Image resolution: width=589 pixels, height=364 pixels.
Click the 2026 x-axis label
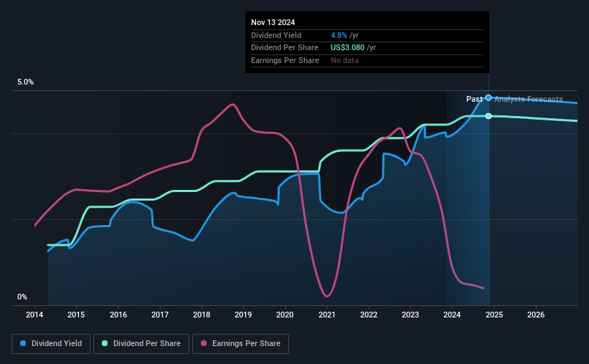[x=536, y=315]
